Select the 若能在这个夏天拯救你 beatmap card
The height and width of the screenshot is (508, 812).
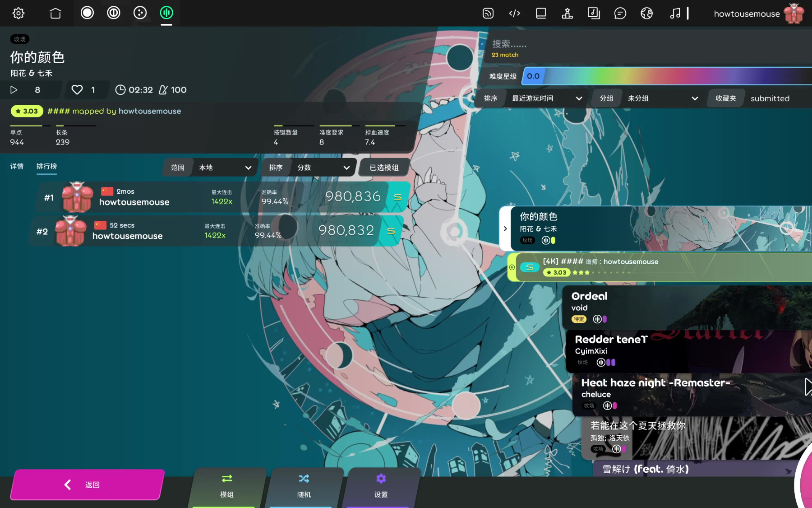(x=697, y=438)
